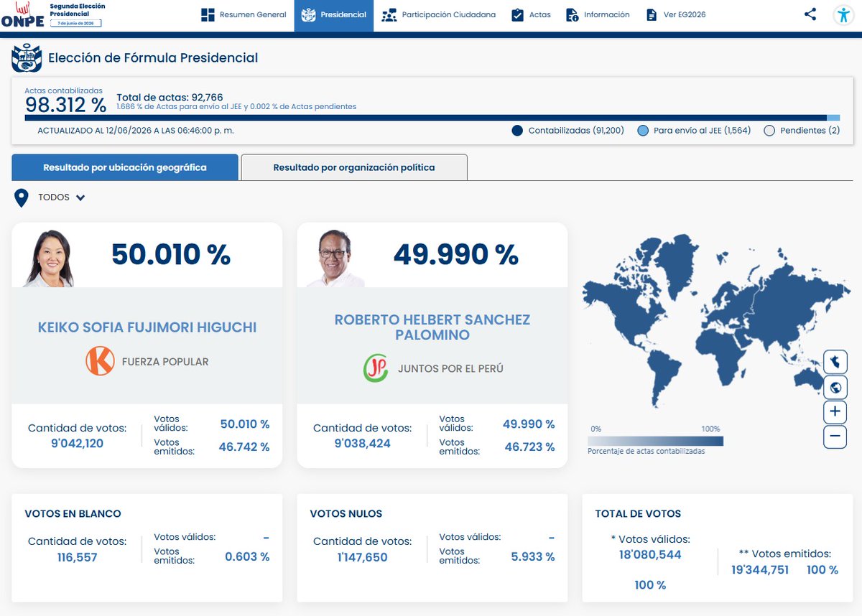Click the Resumen General grid icon
This screenshot has height=616, width=862.
point(208,14)
